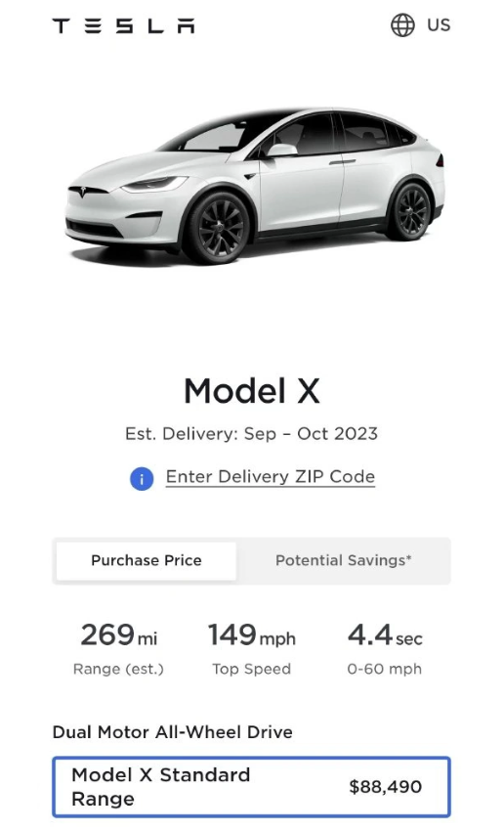Viewport: 504px width, 831px height.
Task: Click the 0-60 mph caption
Action: [x=385, y=669]
